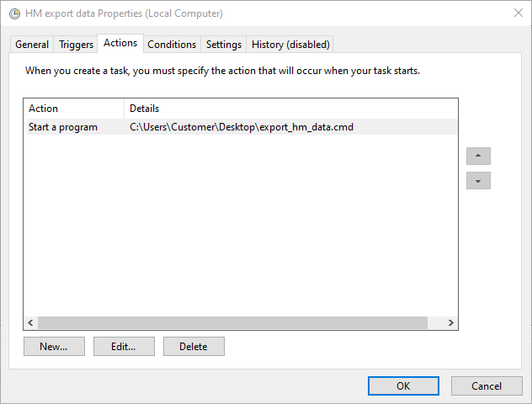Click the left arrow of horizontal scrollbar

click(x=30, y=322)
